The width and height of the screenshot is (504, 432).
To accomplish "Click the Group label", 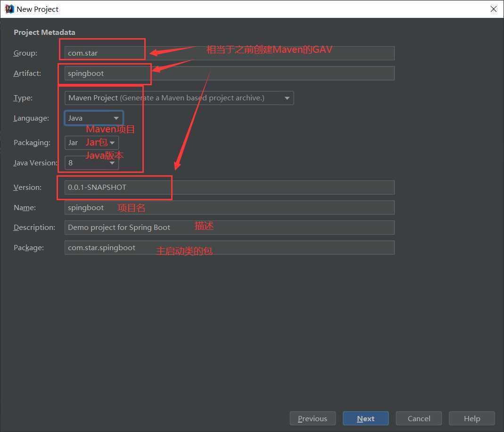I will [25, 53].
